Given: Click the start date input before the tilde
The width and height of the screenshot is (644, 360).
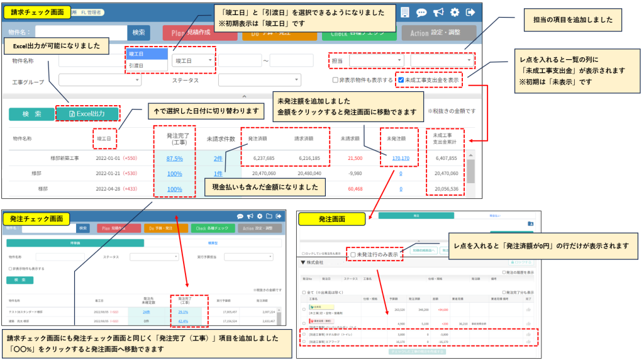Looking at the screenshot, I should point(240,60).
